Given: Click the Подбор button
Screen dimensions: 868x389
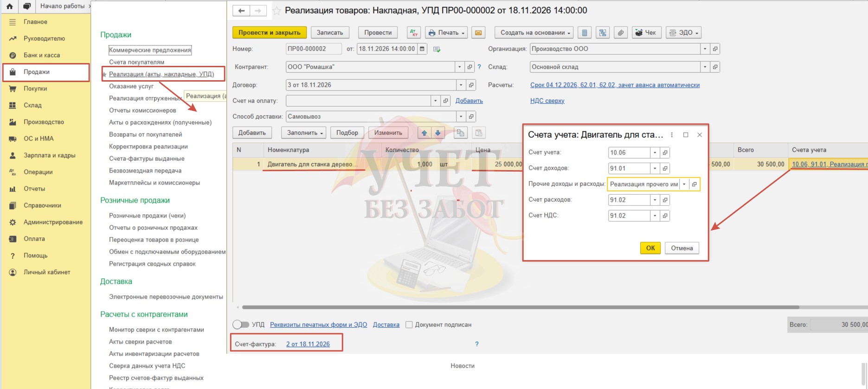Looking at the screenshot, I should click(x=347, y=133).
